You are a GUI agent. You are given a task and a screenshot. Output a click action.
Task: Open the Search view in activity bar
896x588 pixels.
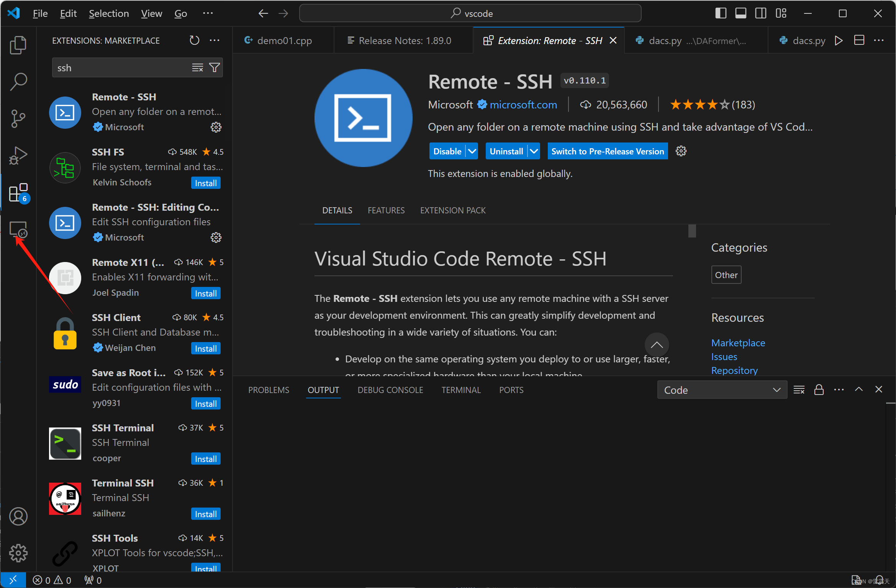(18, 82)
